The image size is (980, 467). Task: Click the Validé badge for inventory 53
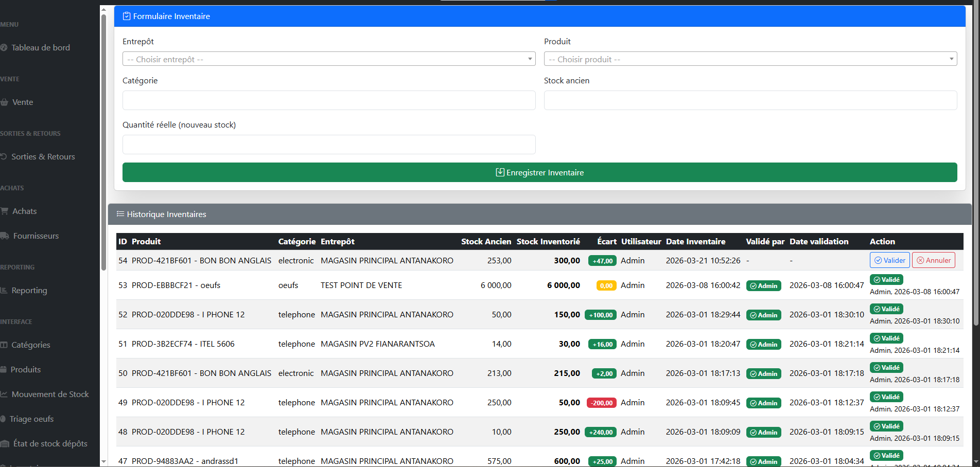pyautogui.click(x=886, y=280)
